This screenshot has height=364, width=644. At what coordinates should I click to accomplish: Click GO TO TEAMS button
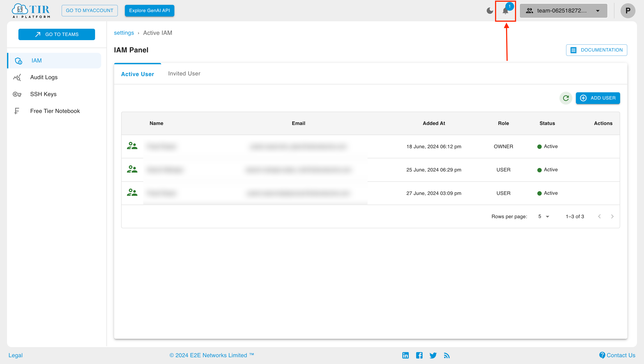click(57, 34)
